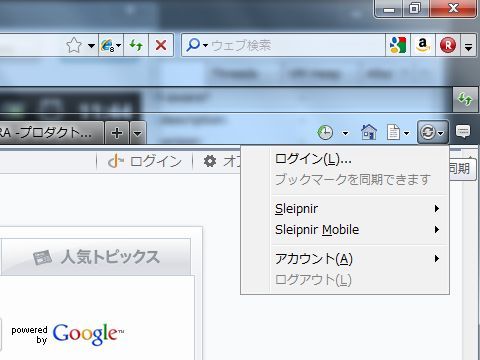Go to the home page icon
Screen dimensions: 480x360
[369, 132]
